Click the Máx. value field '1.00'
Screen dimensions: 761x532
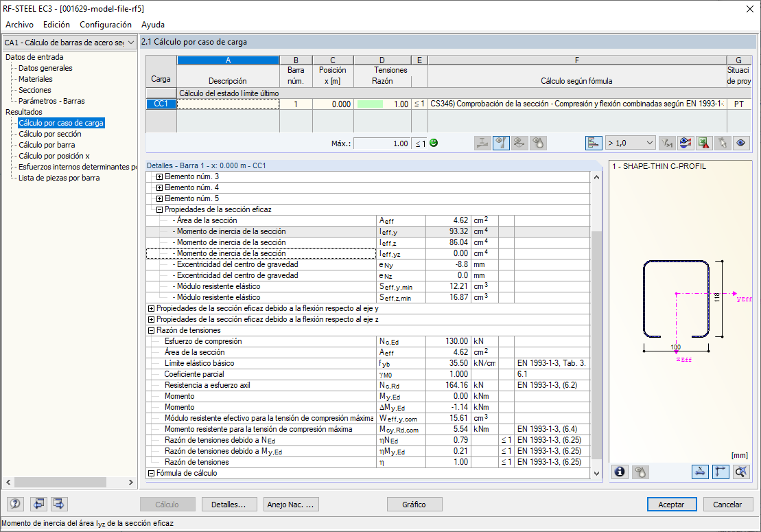click(x=382, y=143)
